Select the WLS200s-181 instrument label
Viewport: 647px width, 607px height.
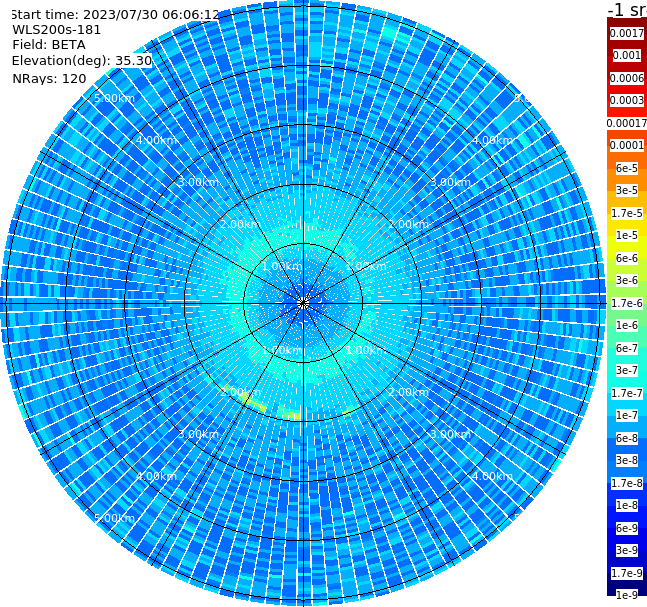click(x=57, y=30)
